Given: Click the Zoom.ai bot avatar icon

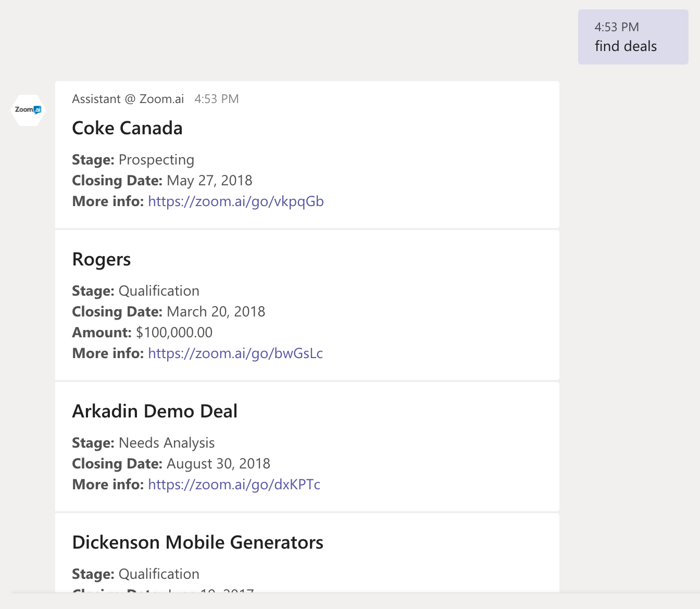Looking at the screenshot, I should [28, 110].
